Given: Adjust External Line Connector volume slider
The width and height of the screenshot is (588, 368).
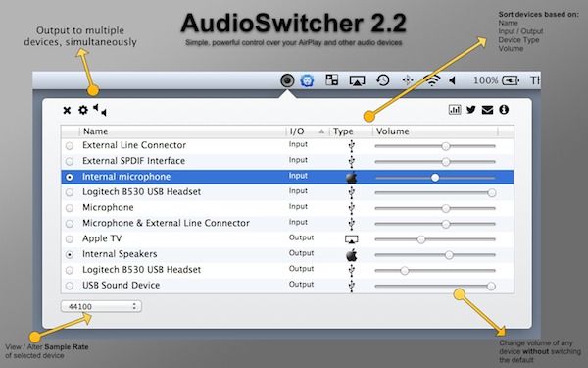Looking at the screenshot, I should (435, 146).
